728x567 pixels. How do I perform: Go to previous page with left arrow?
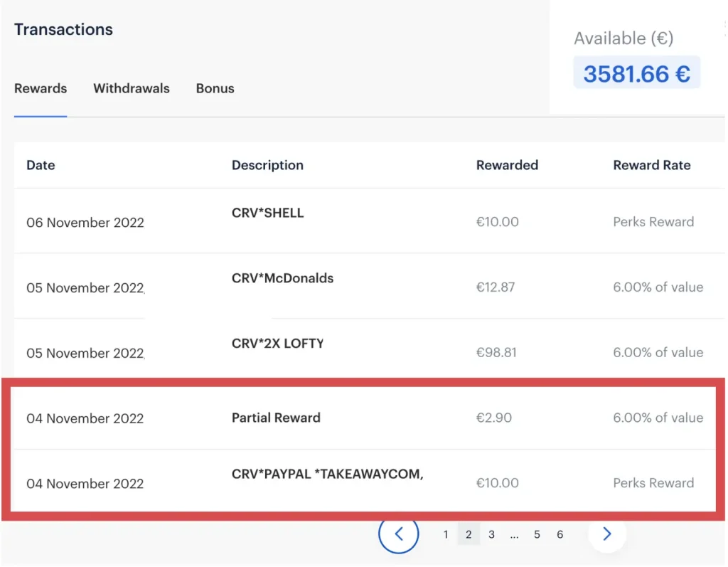pyautogui.click(x=398, y=533)
